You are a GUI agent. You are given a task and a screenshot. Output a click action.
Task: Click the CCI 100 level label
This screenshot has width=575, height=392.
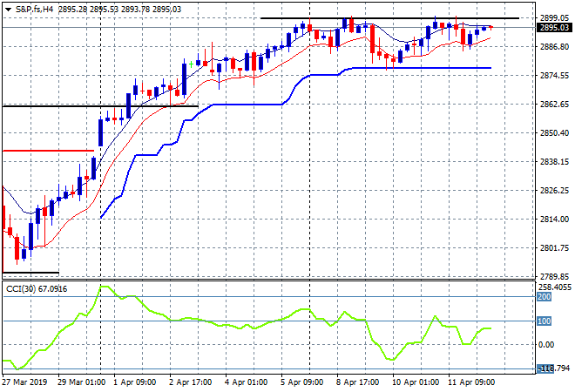tap(545, 321)
